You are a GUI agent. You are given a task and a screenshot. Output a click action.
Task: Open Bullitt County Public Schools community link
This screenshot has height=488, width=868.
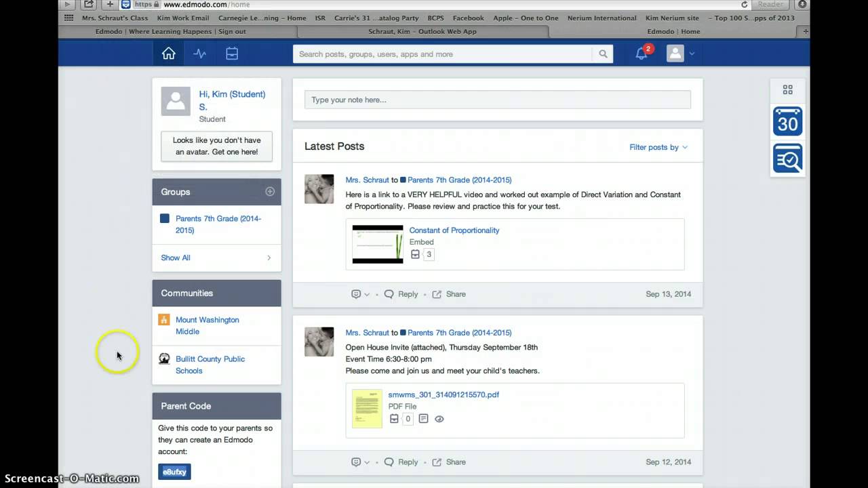coord(210,365)
